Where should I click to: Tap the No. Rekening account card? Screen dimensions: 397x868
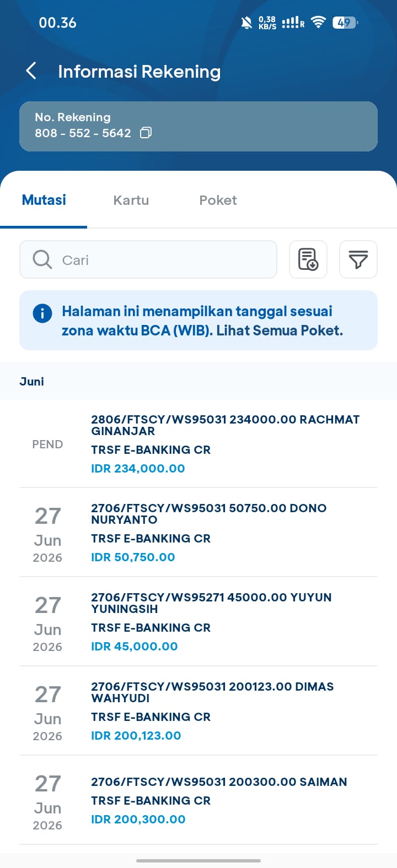tap(198, 126)
